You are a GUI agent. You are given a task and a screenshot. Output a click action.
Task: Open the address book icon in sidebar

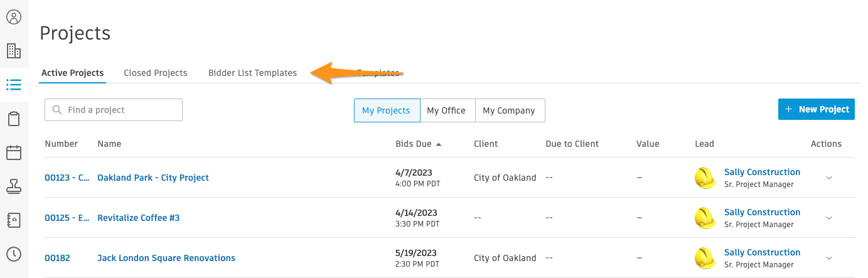pos(14,220)
